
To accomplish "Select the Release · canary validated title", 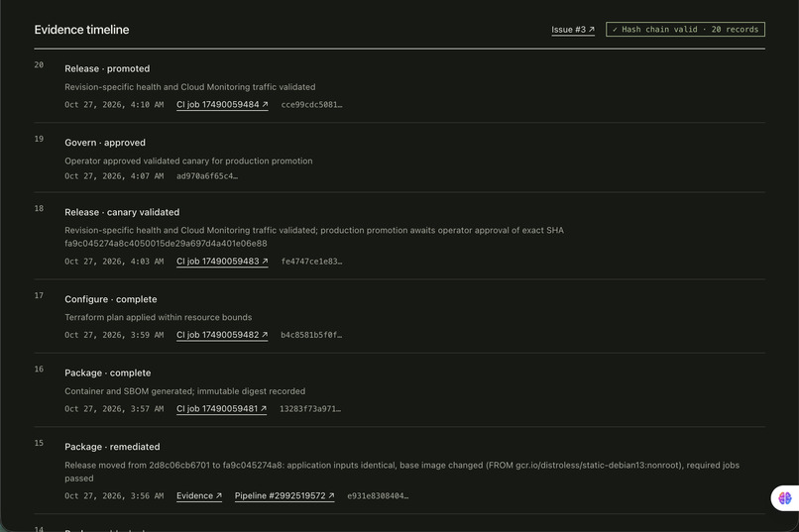I will click(122, 212).
